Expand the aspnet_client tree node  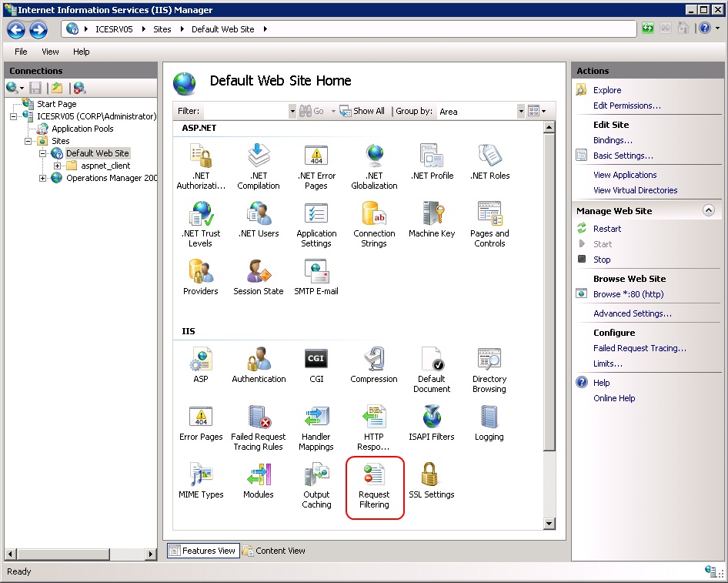tap(58, 166)
